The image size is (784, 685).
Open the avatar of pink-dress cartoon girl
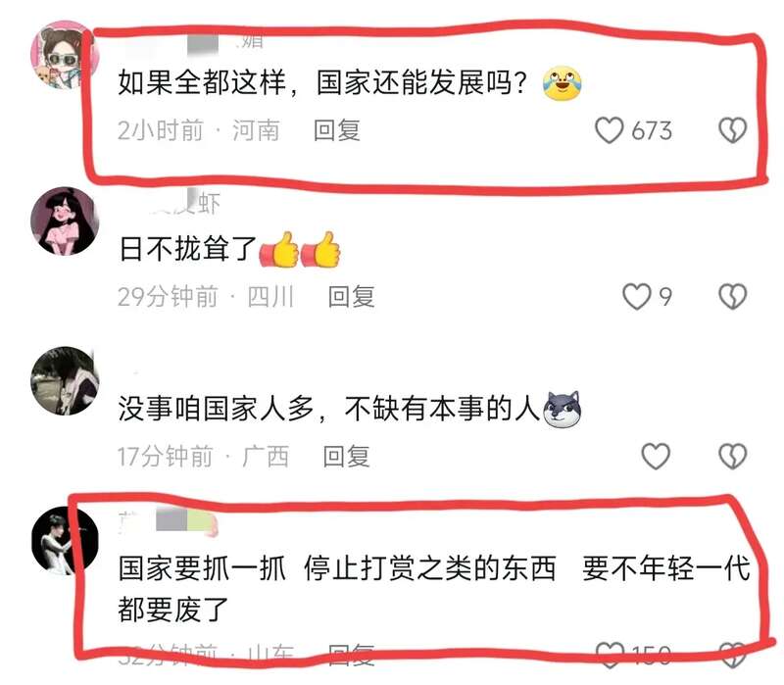click(x=65, y=221)
